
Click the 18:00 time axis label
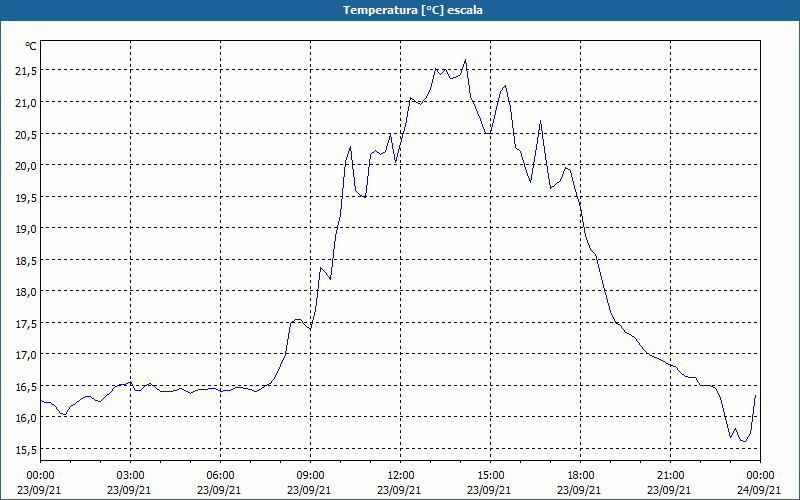point(580,476)
